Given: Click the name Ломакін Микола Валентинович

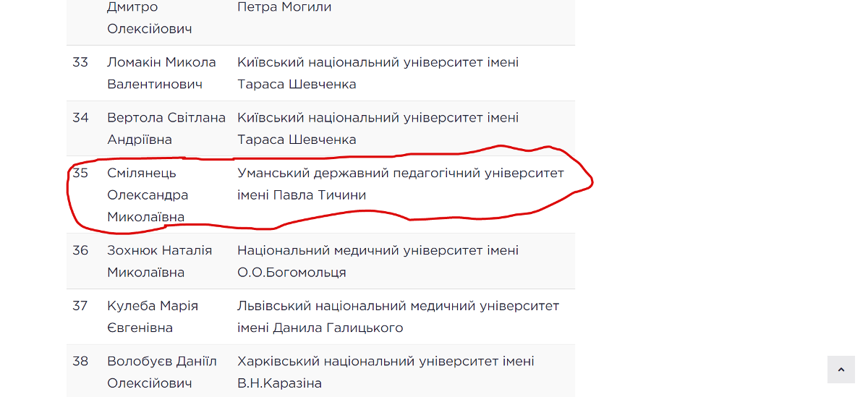Looking at the screenshot, I should point(161,73).
